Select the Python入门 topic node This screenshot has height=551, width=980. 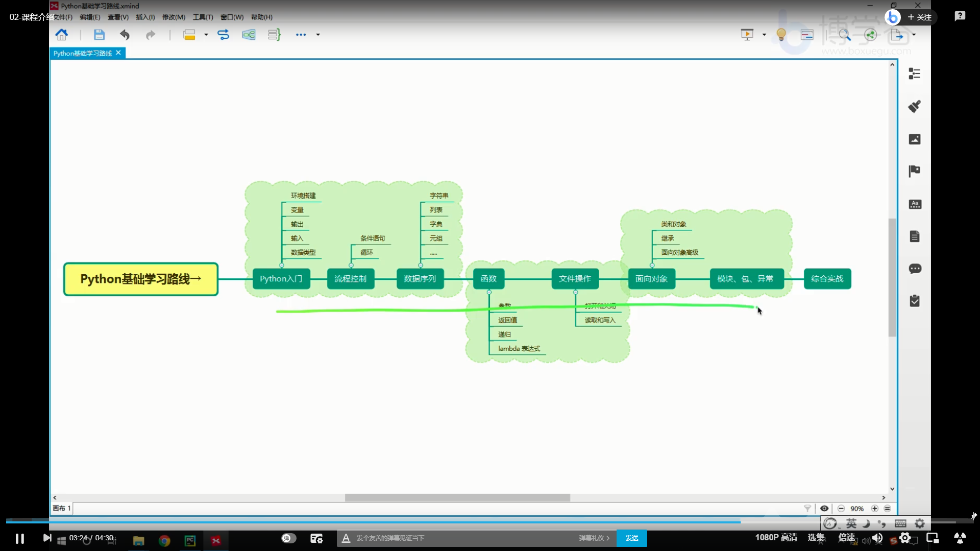tap(281, 279)
